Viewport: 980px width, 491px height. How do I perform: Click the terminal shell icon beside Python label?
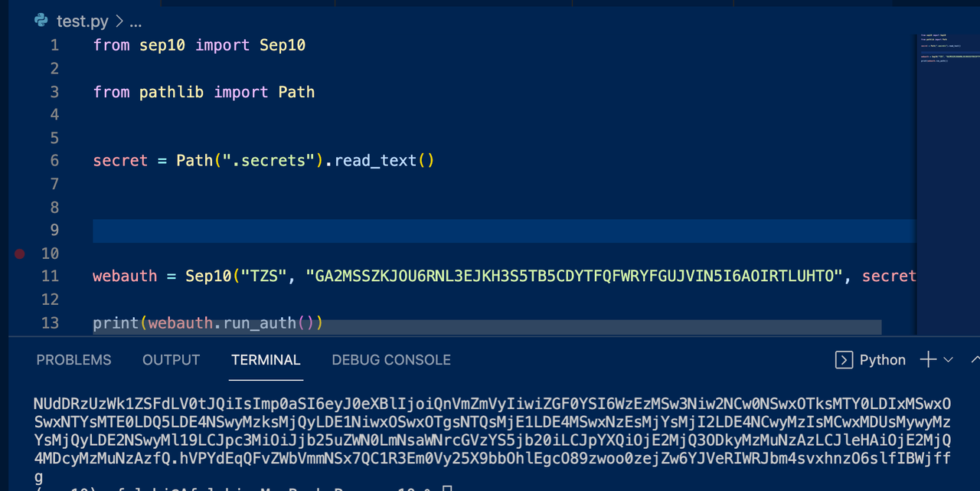coord(844,359)
